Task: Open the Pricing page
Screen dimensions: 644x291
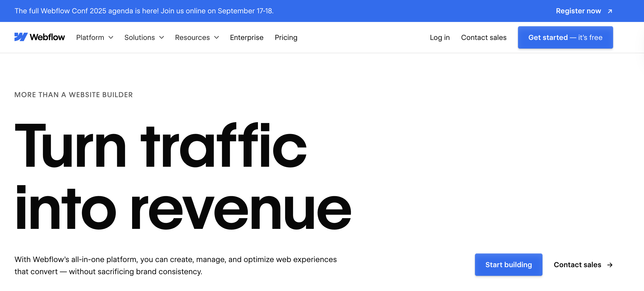Action: coord(286,37)
